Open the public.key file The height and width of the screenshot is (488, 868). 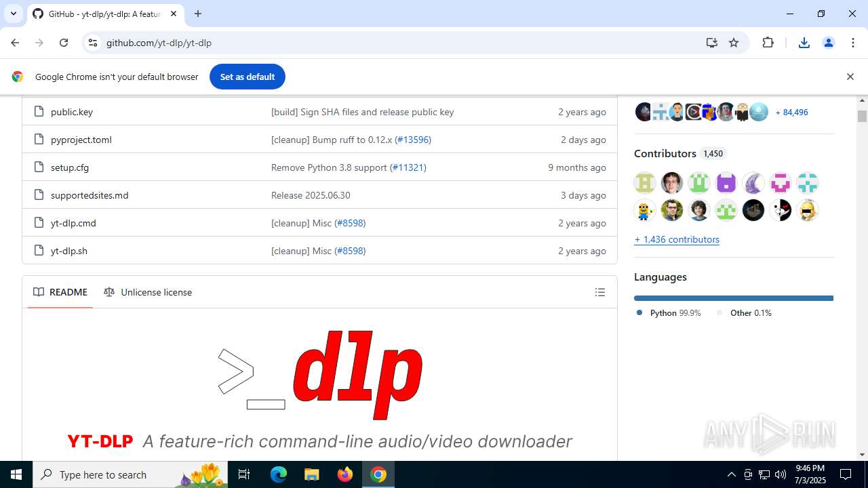pos(72,112)
